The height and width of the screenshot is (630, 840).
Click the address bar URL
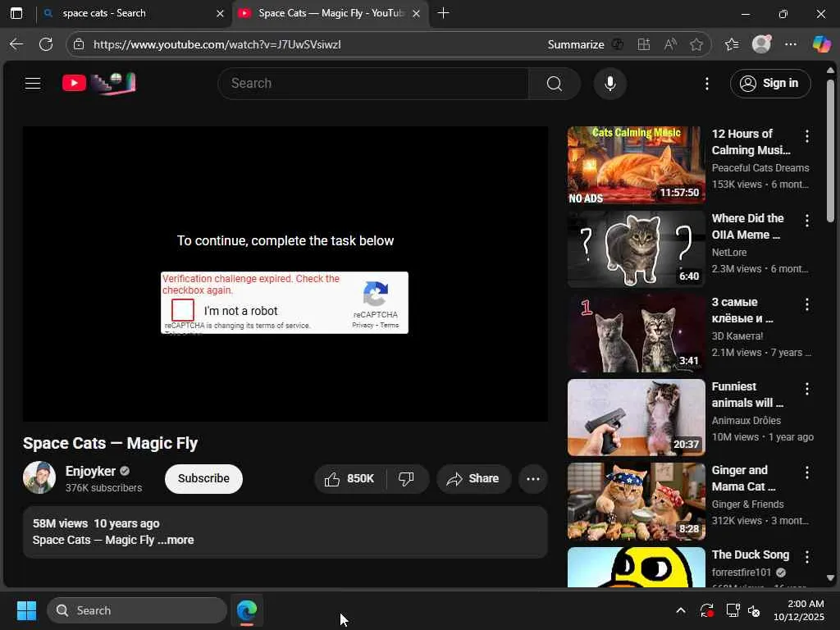point(217,44)
